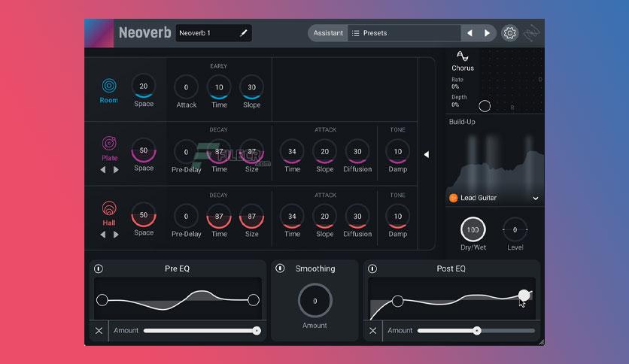Click the Hall reverb icon
Screen dimensions: 629x364
pyautogui.click(x=109, y=208)
